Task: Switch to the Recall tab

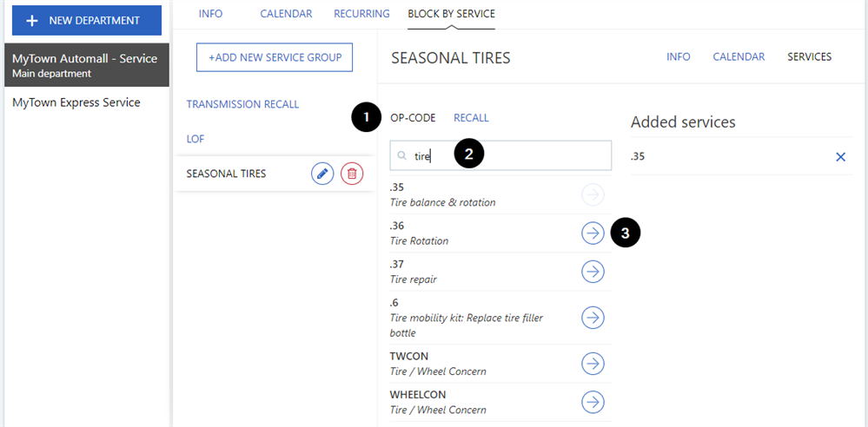Action: [471, 118]
